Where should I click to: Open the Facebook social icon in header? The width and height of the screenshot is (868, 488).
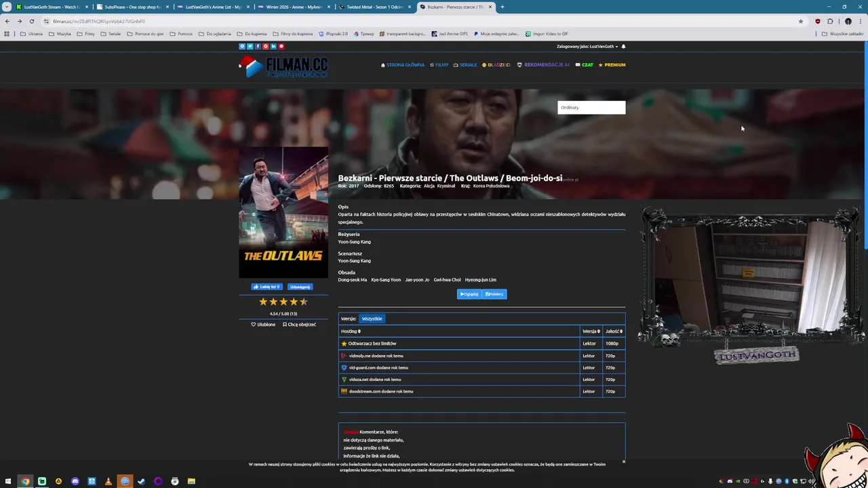click(258, 46)
